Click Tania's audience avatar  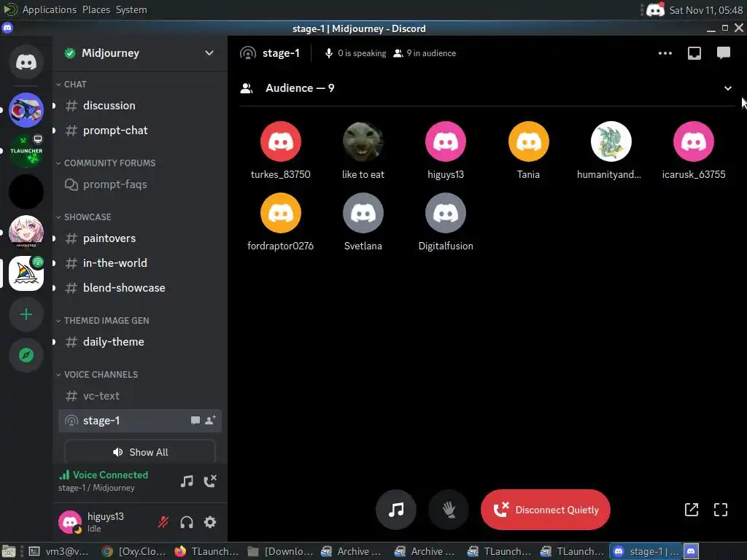click(528, 141)
